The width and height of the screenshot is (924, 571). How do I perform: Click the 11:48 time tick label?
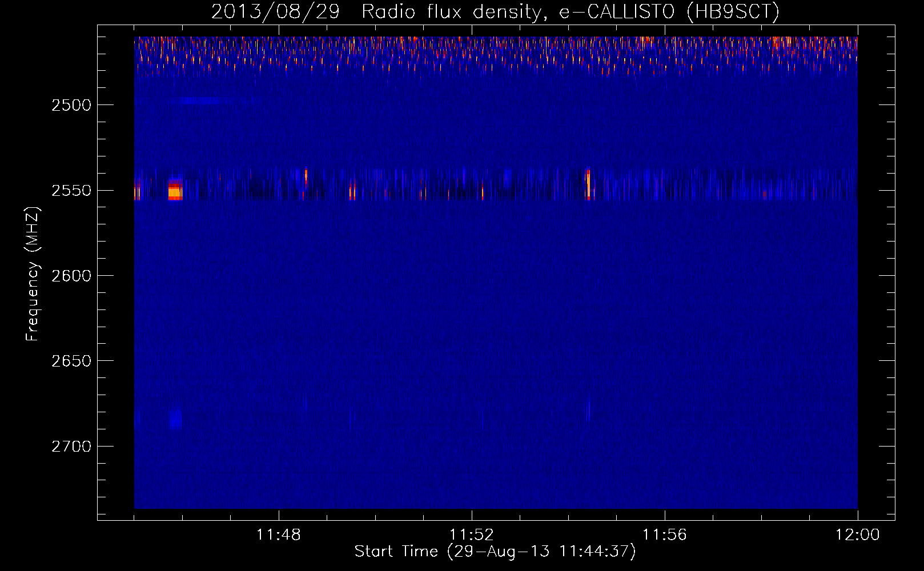(279, 535)
